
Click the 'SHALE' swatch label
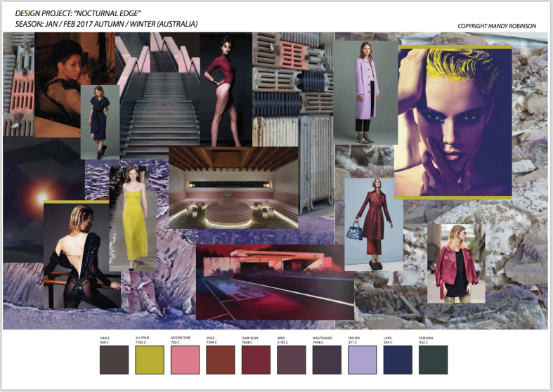pyautogui.click(x=105, y=338)
